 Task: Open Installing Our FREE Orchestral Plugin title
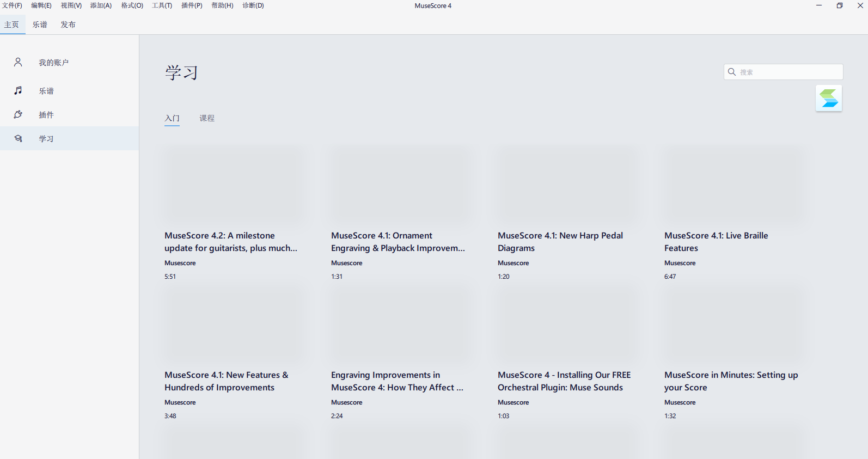point(564,381)
